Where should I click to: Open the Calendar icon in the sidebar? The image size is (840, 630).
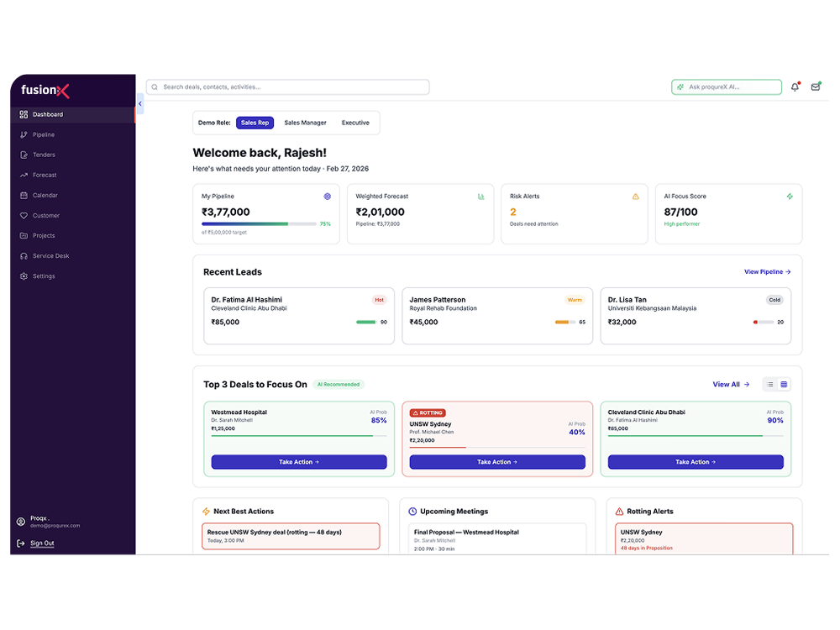(24, 196)
